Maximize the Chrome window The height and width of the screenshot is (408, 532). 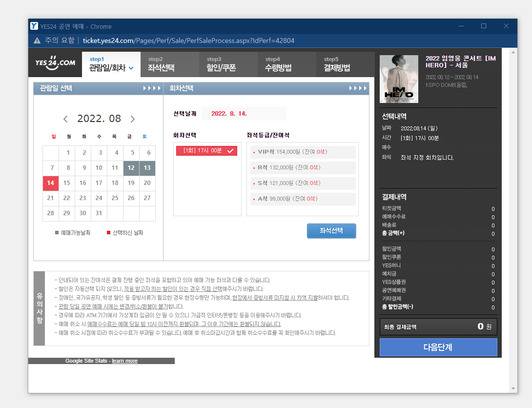[x=484, y=26]
